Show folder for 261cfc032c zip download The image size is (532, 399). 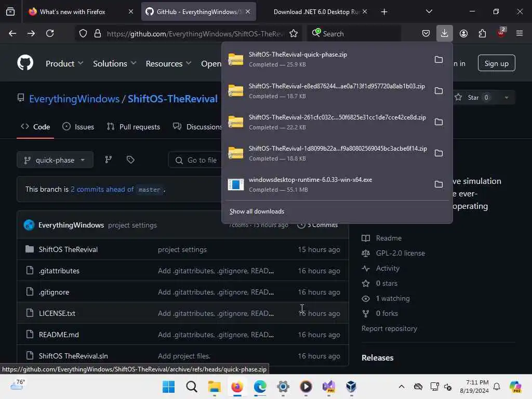click(x=438, y=122)
